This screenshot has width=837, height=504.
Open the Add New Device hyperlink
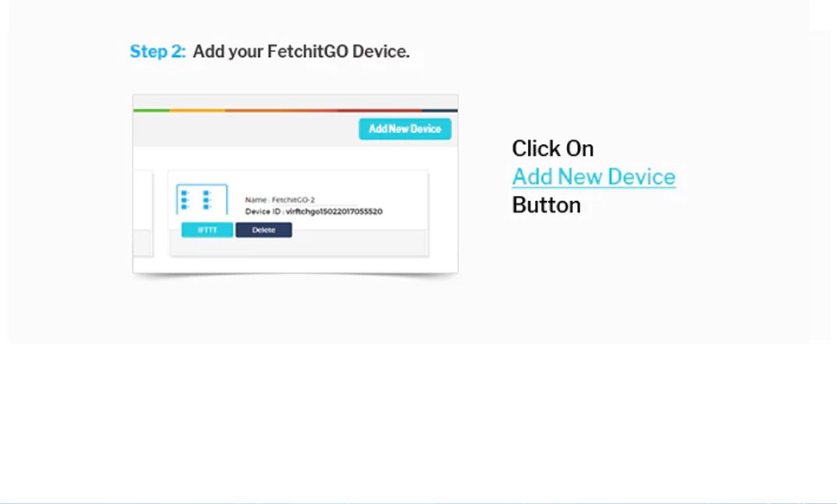click(594, 177)
